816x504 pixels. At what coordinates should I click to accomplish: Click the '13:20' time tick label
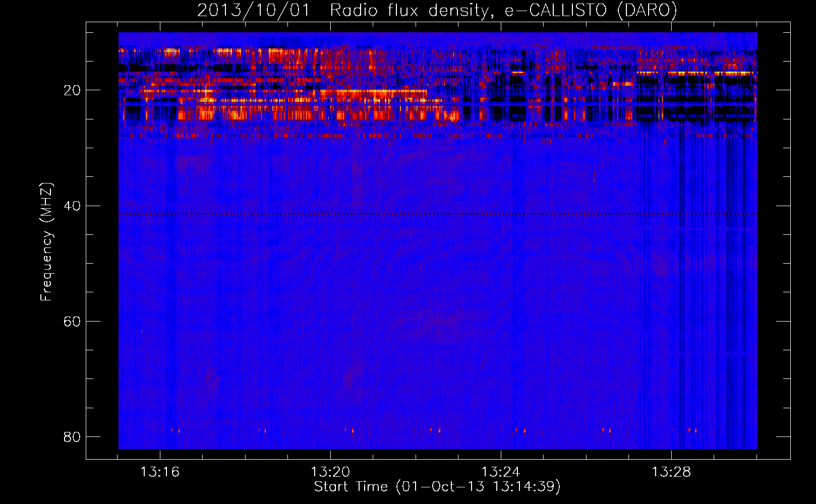pos(330,472)
